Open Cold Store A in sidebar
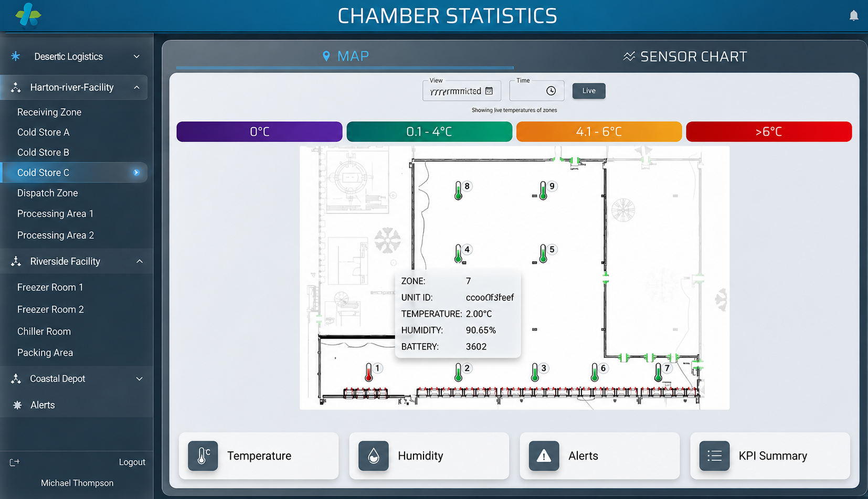This screenshot has height=499, width=868. tap(44, 132)
